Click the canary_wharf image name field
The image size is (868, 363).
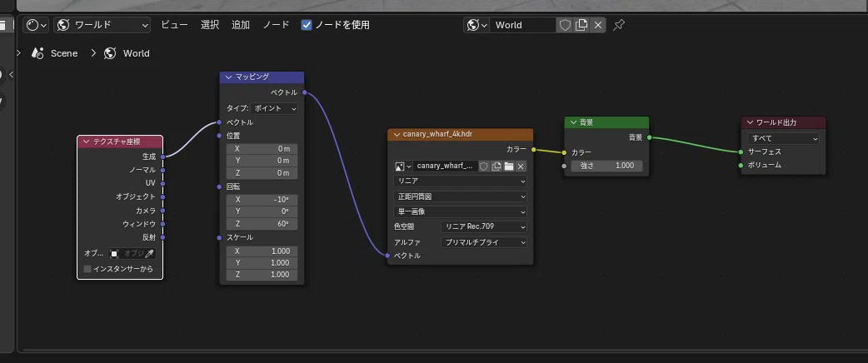click(445, 166)
